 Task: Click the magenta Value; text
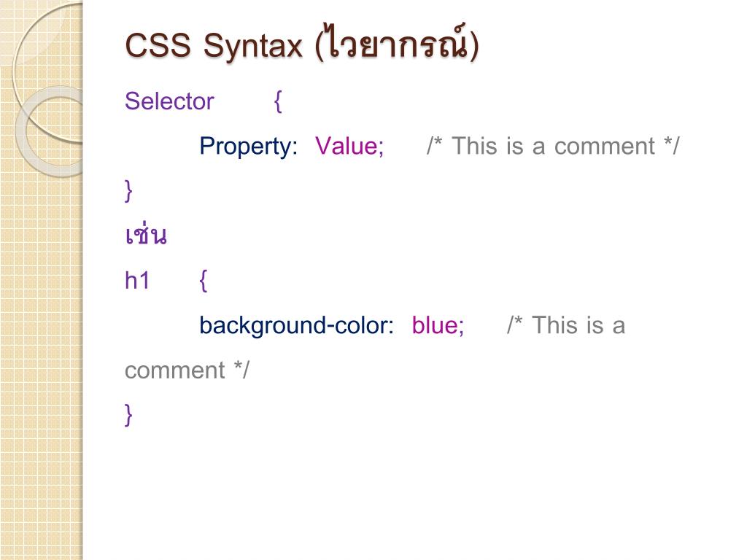point(349,146)
